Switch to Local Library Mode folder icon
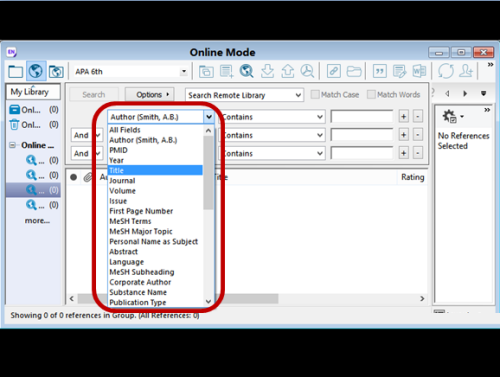This screenshot has width=500, height=377. (16, 71)
